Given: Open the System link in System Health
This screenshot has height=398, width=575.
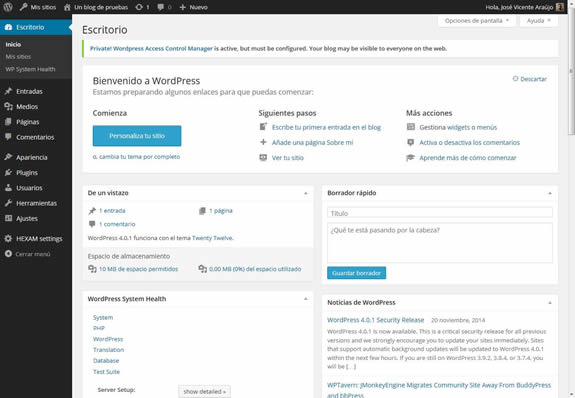Looking at the screenshot, I should (x=103, y=317).
